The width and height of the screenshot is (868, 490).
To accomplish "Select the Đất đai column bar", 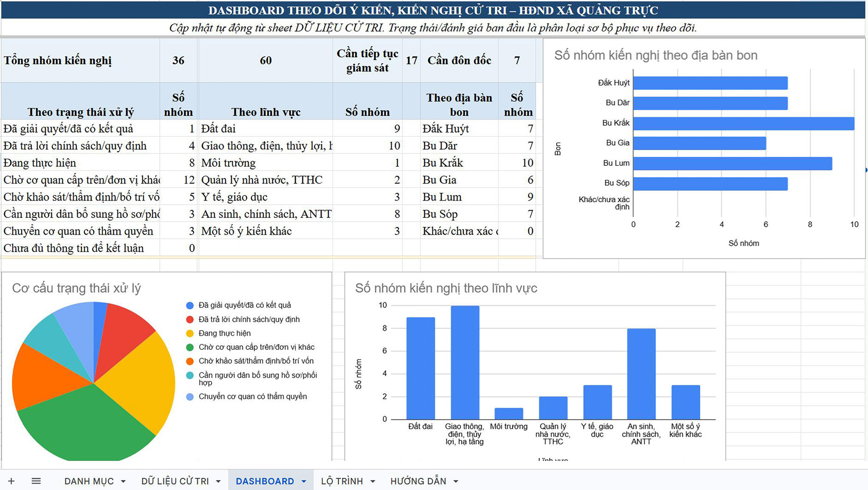I will click(x=420, y=368).
